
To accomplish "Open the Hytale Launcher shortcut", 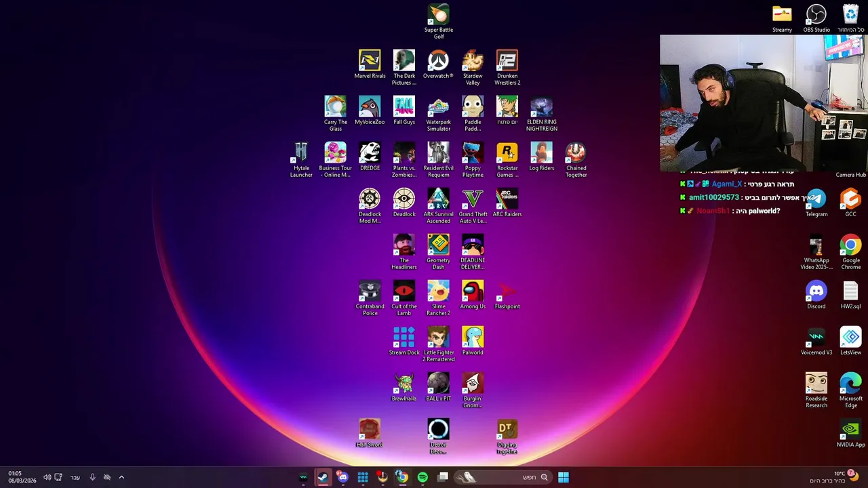I will (301, 159).
